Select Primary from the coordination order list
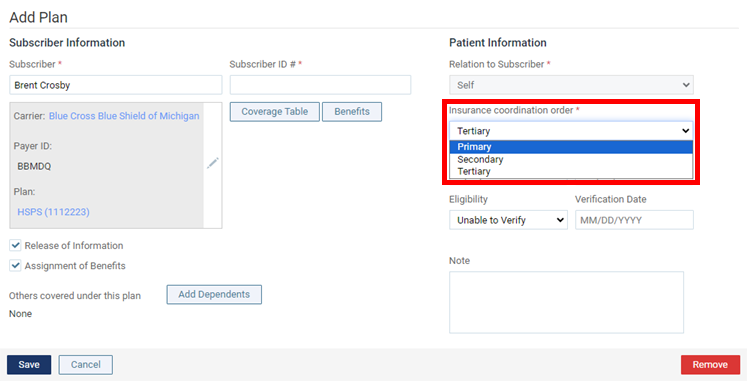Viewport: 747px width, 381px height. click(x=571, y=147)
